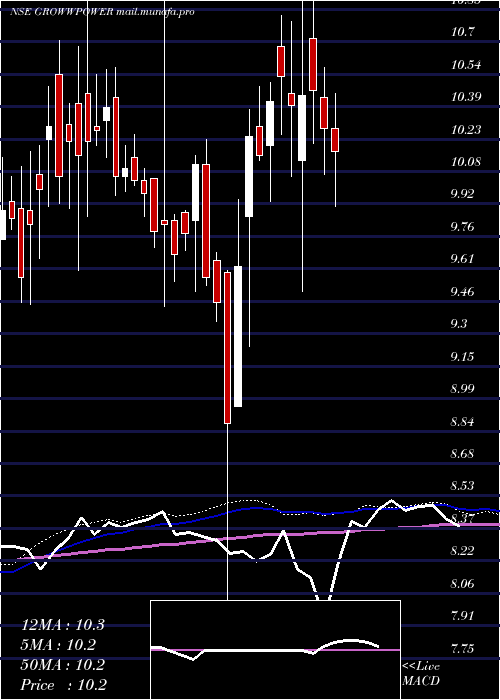Click the MACD inset panel
This screenshot has width=500, height=700.
(275, 650)
